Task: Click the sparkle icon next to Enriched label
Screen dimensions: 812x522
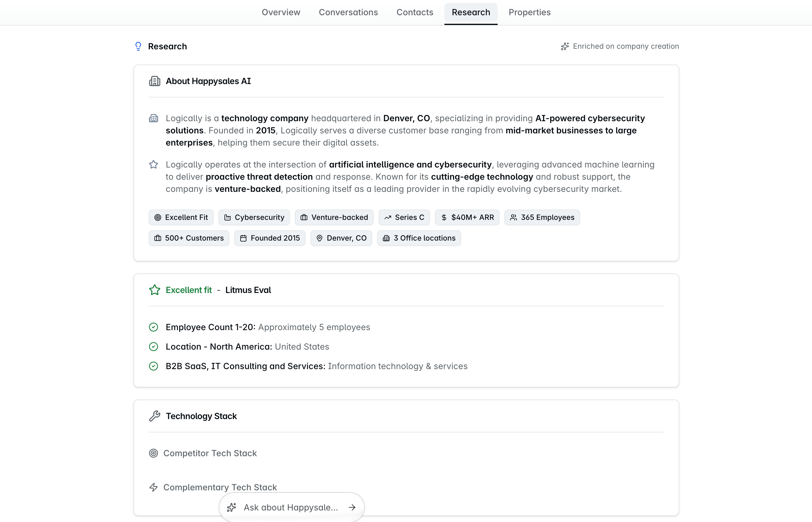Action: 565,46
